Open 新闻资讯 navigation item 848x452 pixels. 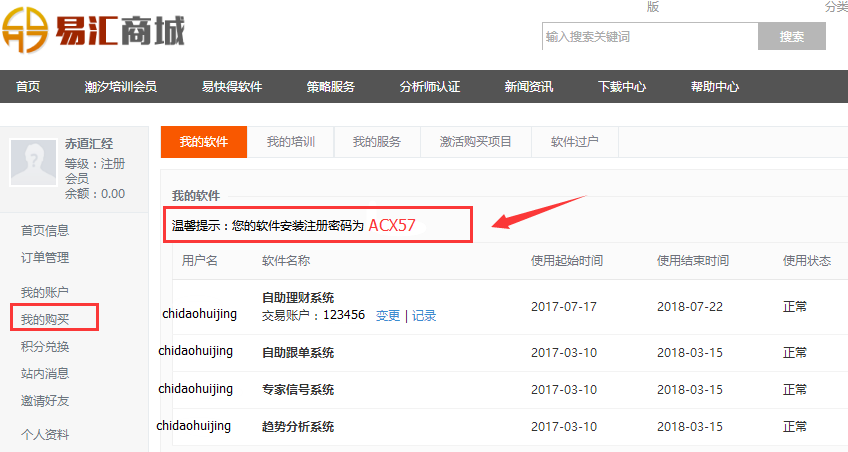[x=528, y=87]
